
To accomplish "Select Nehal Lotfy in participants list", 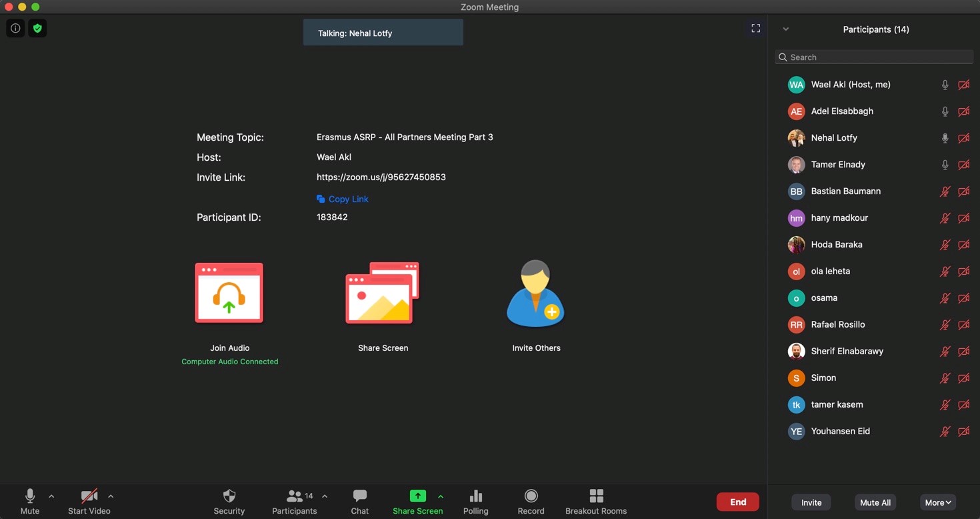I will [x=874, y=138].
